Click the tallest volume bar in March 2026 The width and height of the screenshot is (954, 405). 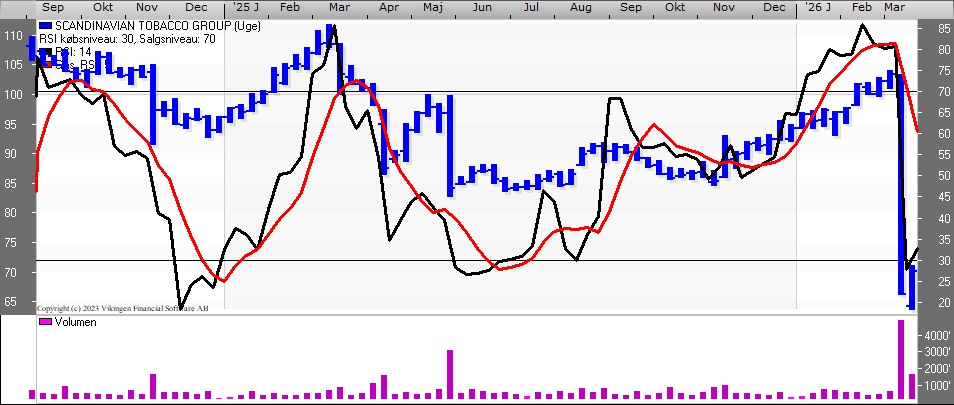click(x=901, y=359)
